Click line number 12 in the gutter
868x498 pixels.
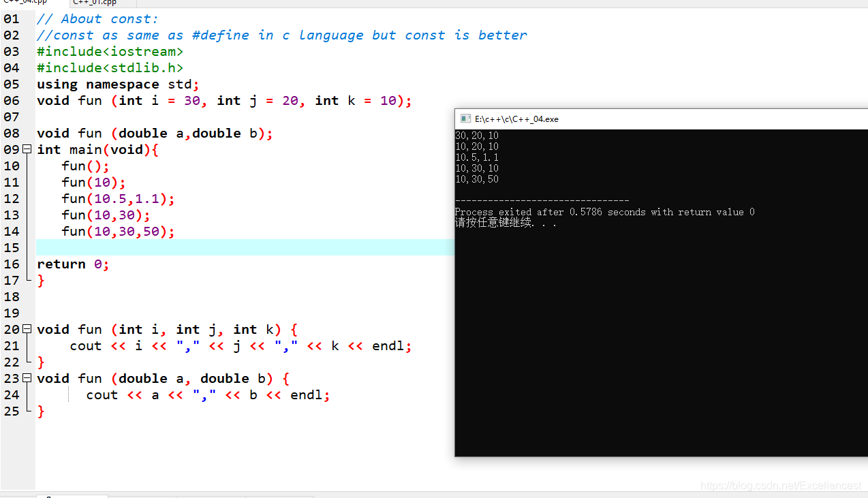coord(12,198)
